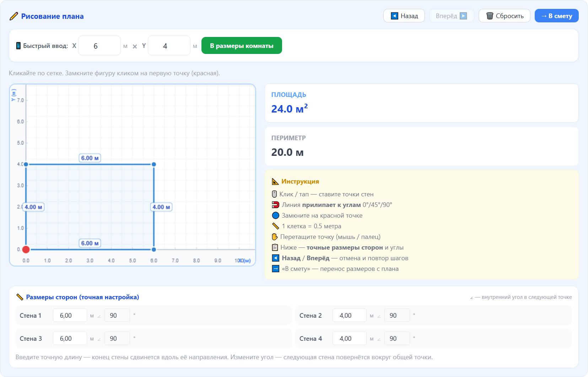588x377 pixels.
Task: Click the top-right corner point of the room
Action: 154,164
